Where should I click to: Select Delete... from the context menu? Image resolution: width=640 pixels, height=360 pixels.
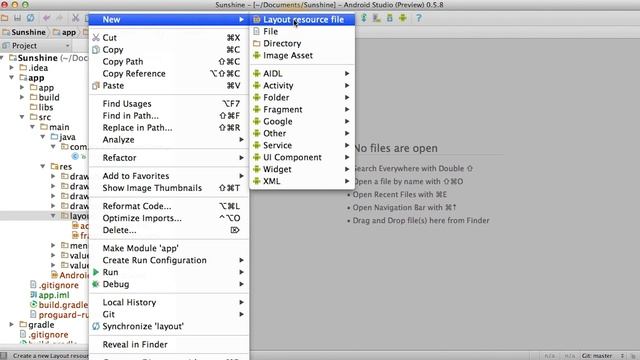(169, 230)
